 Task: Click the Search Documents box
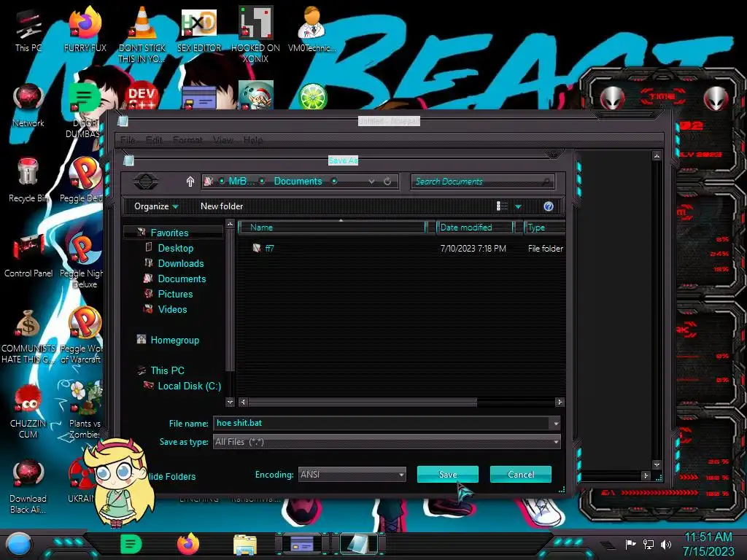482,182
